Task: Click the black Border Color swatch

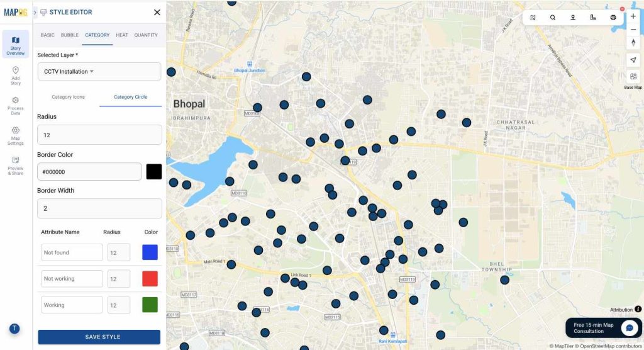Action: [154, 172]
